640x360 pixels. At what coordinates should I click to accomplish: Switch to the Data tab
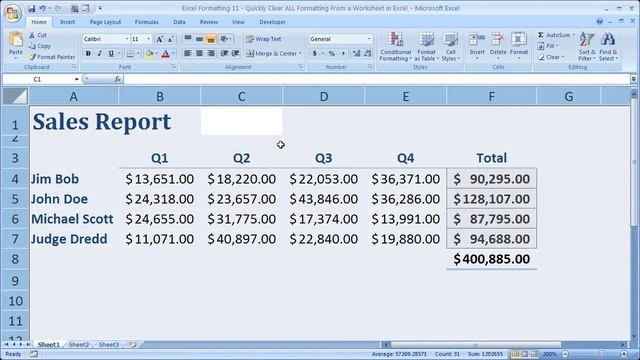click(x=179, y=22)
